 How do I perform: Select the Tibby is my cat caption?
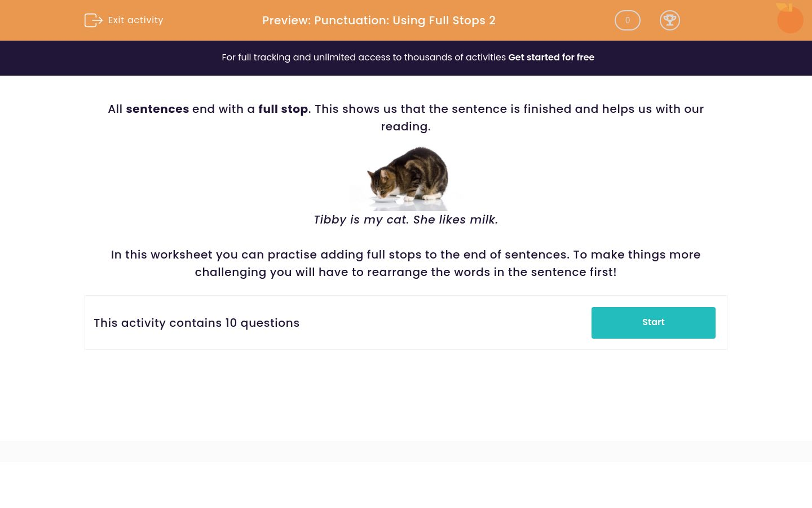click(405, 220)
